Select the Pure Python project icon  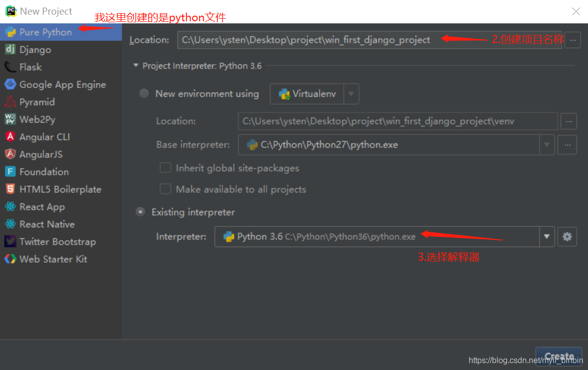[x=10, y=32]
